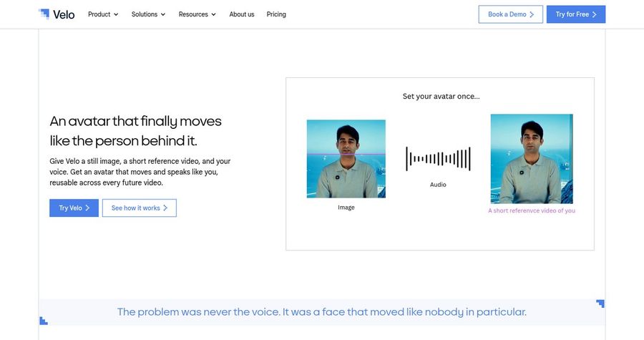Click the paragraph starting 'Give Velo a still image'
Screen dimensions: 644x340
[140, 172]
